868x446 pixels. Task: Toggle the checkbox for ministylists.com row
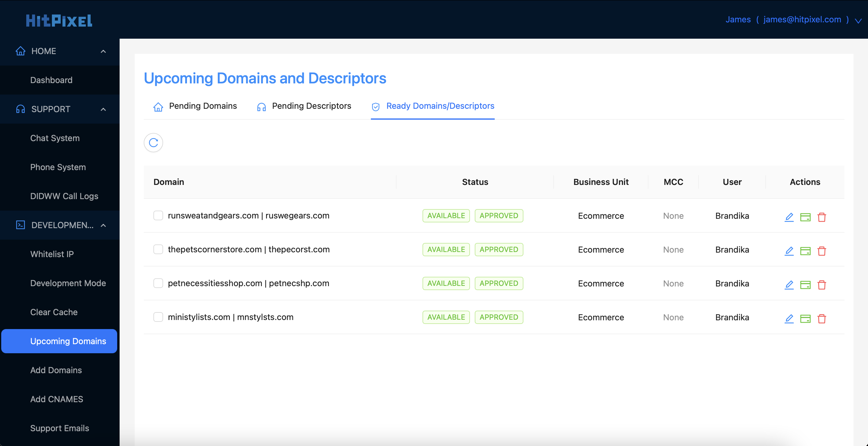158,317
